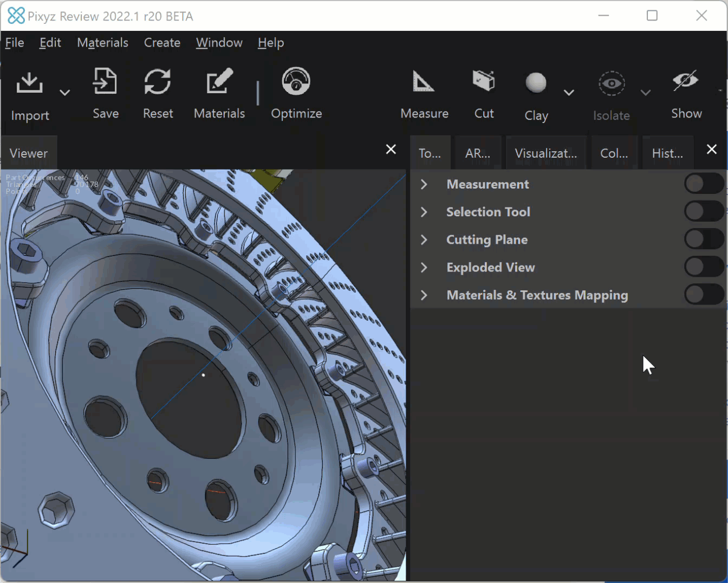Click the Show hidden parts icon
The height and width of the screenshot is (583, 728).
tap(686, 81)
